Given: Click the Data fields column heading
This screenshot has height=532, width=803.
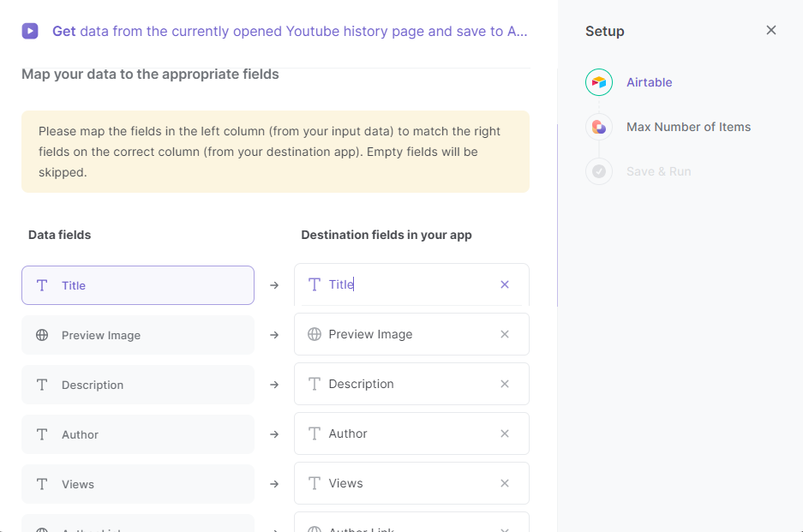Looking at the screenshot, I should tap(59, 235).
